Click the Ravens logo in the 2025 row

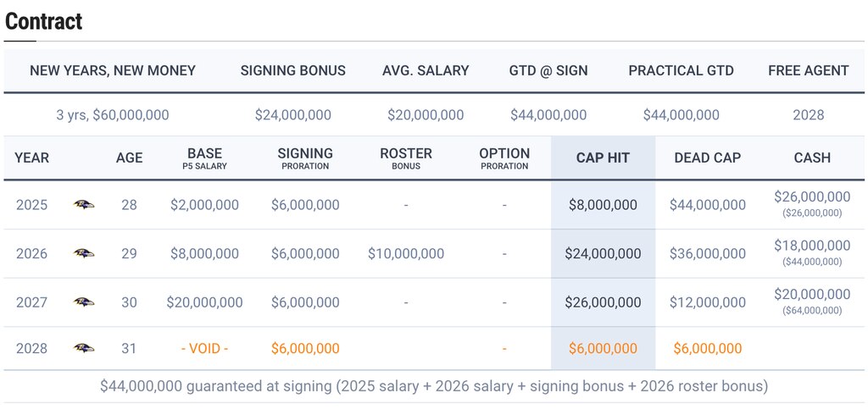pos(84,205)
